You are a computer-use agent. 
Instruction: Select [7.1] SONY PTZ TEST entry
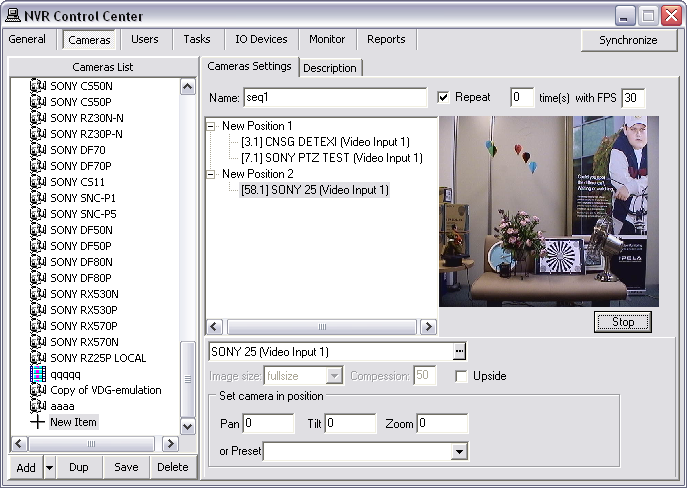point(332,158)
